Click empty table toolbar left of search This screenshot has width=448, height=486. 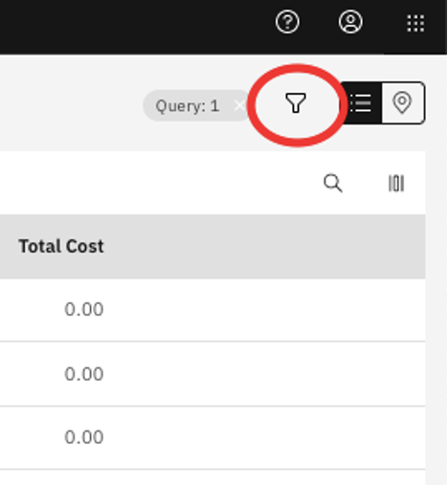[153, 183]
